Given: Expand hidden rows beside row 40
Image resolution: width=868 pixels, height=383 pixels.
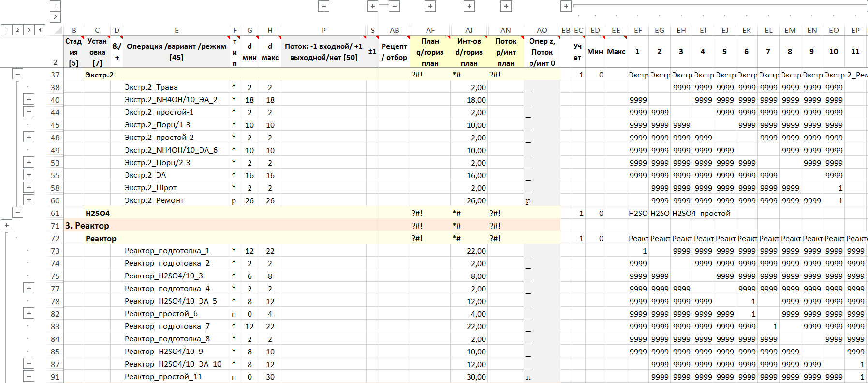Looking at the screenshot, I should coord(29,100).
